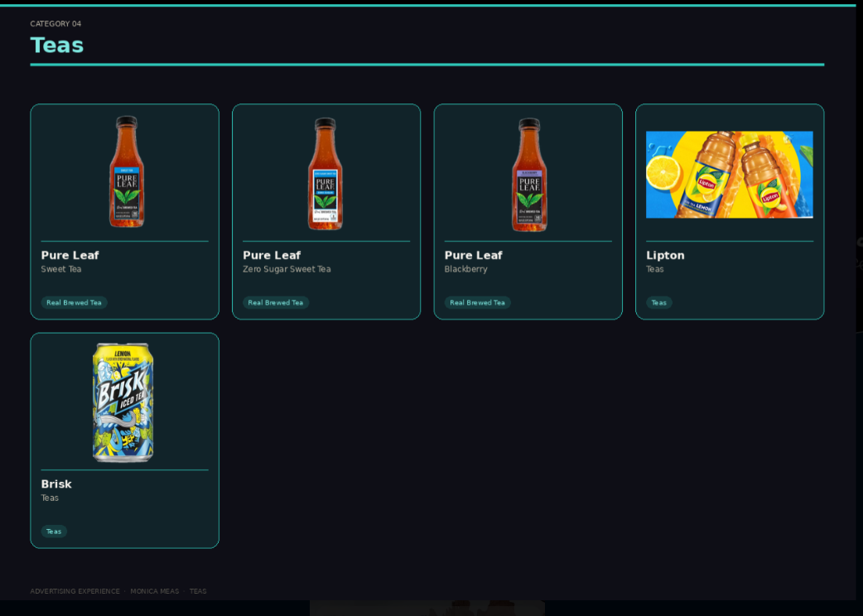Click the 'Lipton' card title
Viewport: 863px width, 616px height.
click(x=665, y=255)
